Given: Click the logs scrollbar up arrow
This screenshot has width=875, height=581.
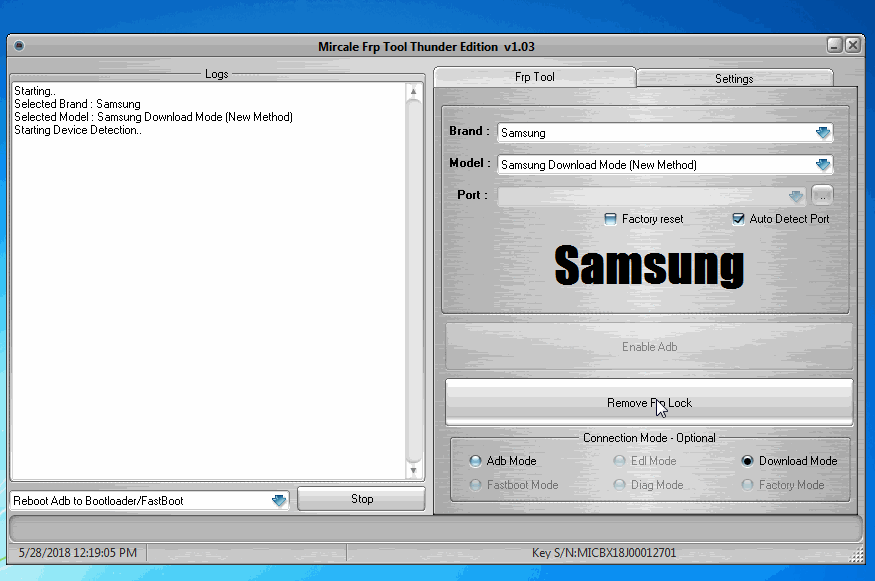Looking at the screenshot, I should (414, 92).
